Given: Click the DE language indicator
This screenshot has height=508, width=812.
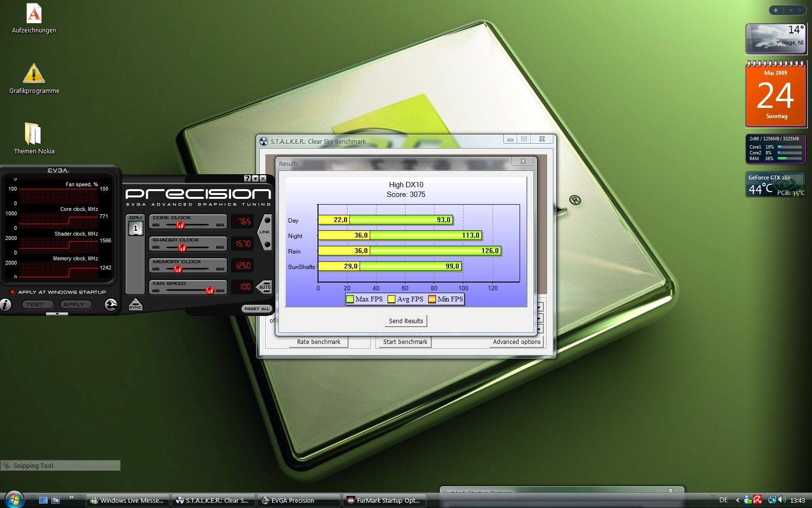Looking at the screenshot, I should click(x=723, y=500).
